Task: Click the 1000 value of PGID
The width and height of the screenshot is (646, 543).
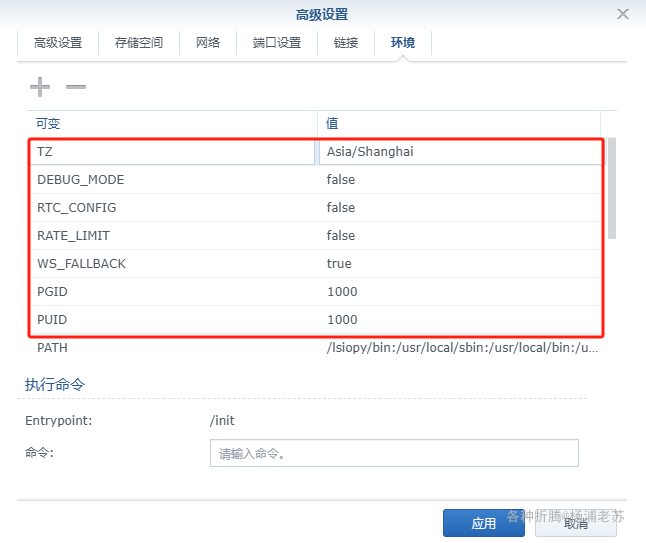Action: 342,292
